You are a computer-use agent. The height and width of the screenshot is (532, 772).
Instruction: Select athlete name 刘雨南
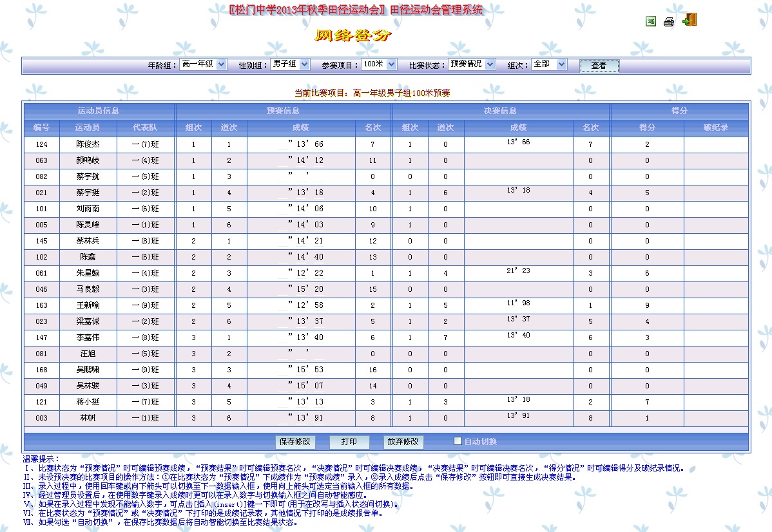(x=88, y=209)
